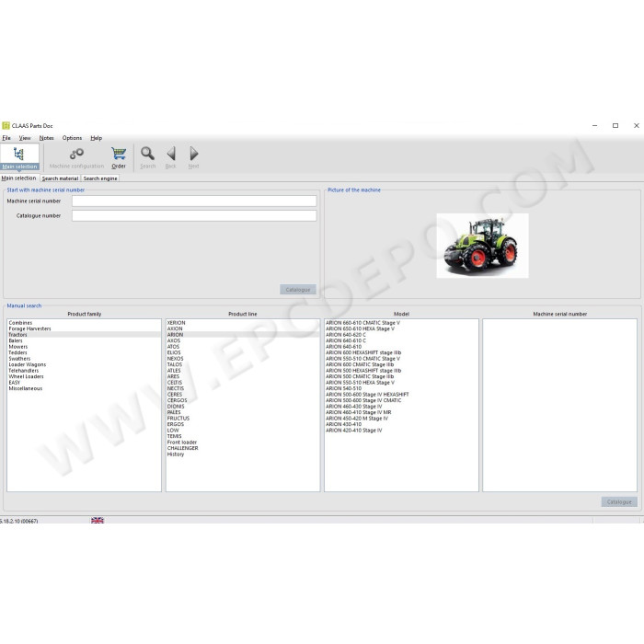The height and width of the screenshot is (644, 644).
Task: Switch to the Main selection tab
Action: (19, 178)
